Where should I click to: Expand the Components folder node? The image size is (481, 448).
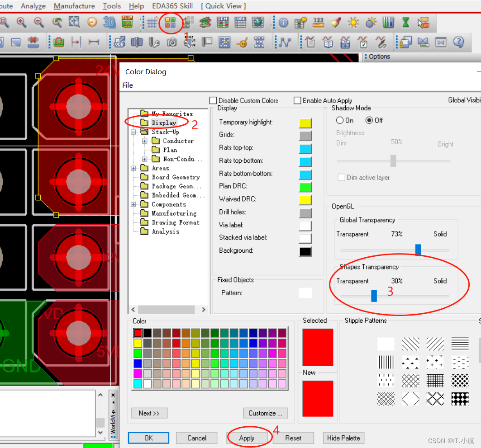[133, 204]
